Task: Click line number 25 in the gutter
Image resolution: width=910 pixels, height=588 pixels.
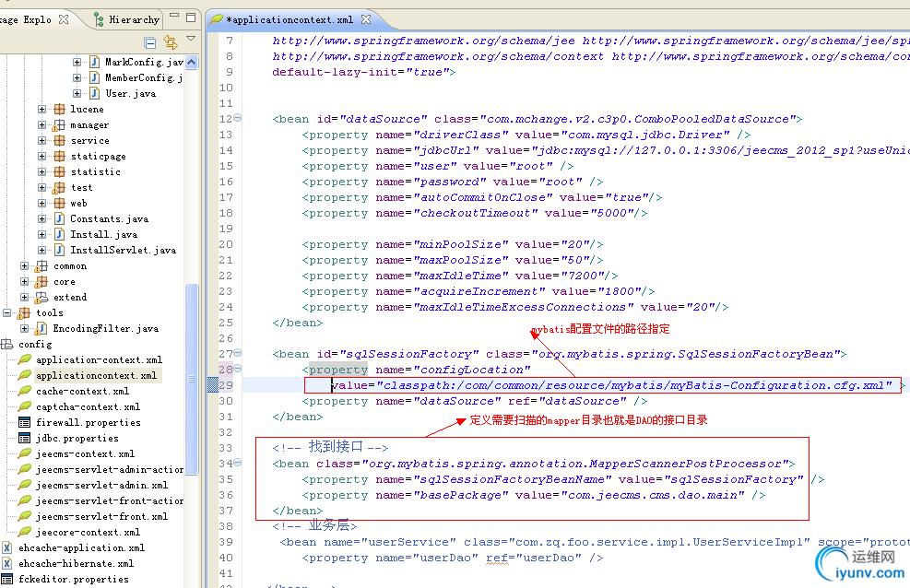Action: [226, 323]
